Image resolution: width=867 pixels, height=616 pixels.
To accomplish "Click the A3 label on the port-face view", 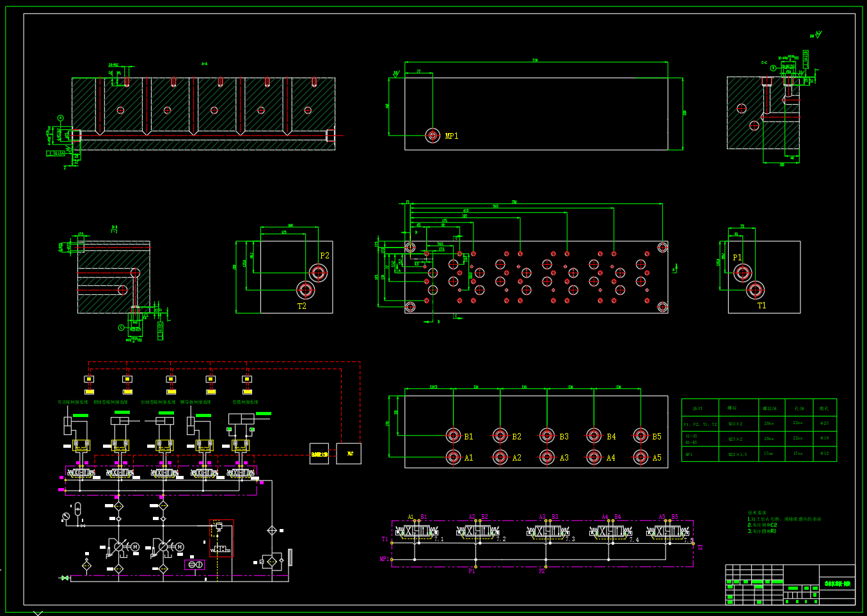I will coord(564,458).
